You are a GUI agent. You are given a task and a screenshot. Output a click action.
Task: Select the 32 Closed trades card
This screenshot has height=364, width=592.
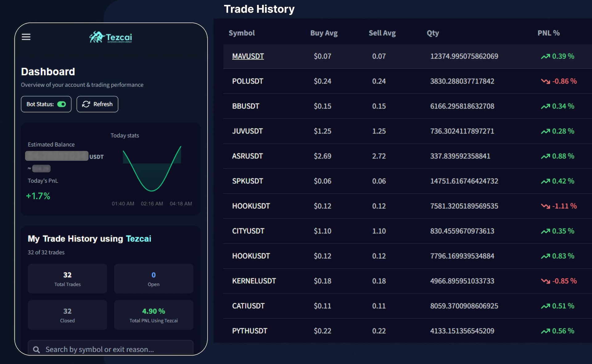coord(67,315)
